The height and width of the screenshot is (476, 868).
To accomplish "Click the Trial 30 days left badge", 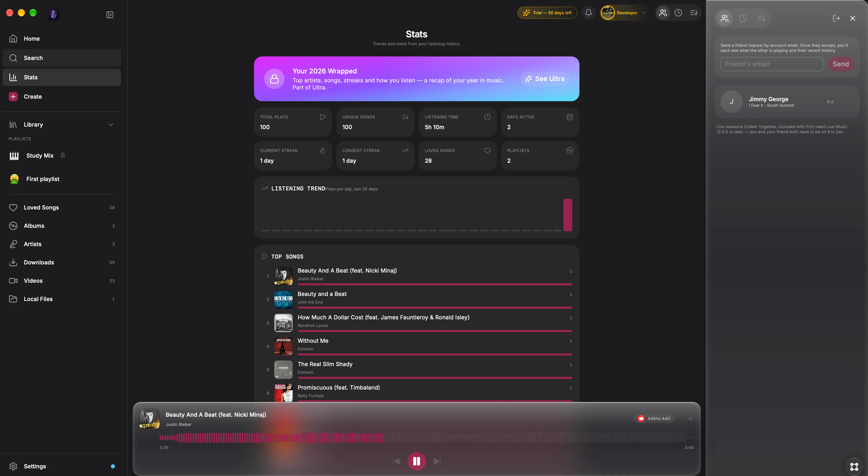I will click(x=547, y=13).
